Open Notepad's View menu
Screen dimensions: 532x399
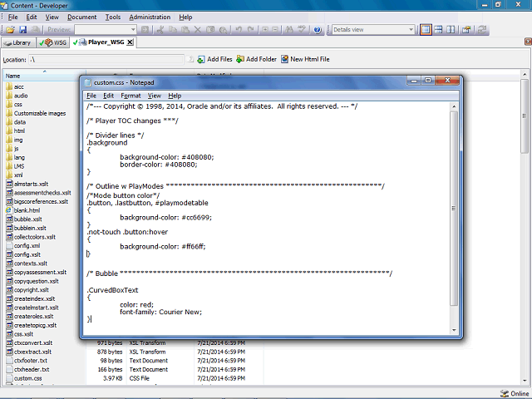tap(155, 96)
